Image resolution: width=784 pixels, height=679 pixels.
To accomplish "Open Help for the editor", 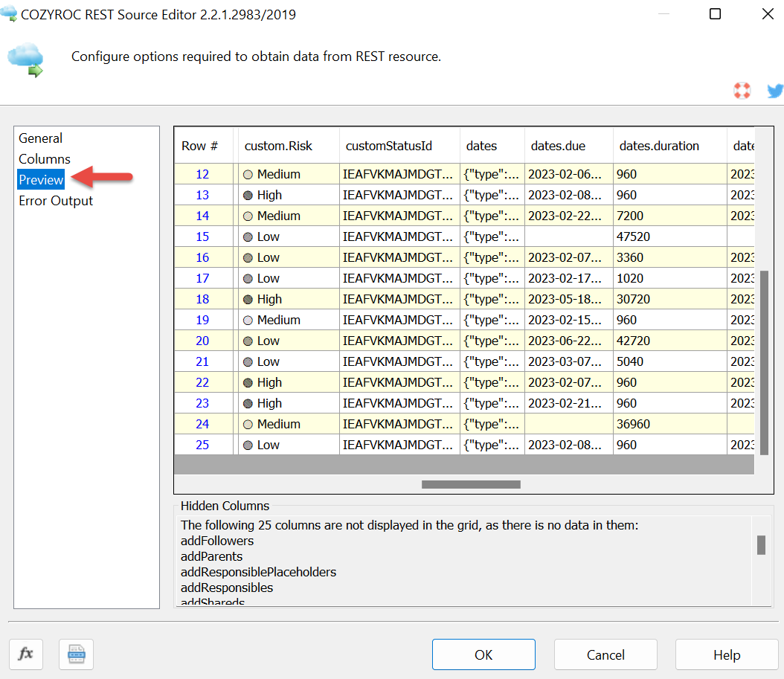I will (x=726, y=654).
